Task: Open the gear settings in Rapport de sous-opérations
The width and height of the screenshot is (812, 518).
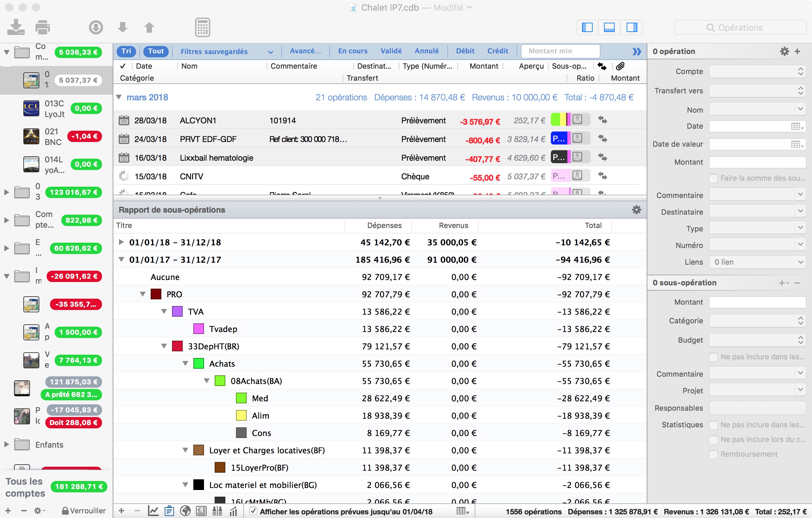Action: [x=636, y=210]
